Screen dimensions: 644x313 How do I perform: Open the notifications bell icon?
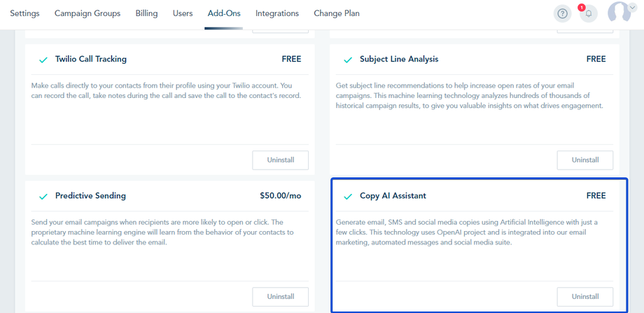pyautogui.click(x=588, y=13)
